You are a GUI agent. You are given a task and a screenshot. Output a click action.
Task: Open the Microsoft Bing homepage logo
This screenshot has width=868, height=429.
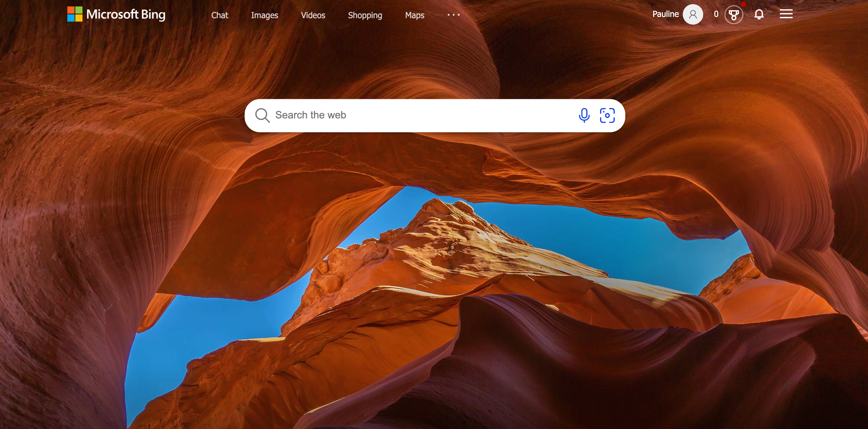[x=116, y=15]
